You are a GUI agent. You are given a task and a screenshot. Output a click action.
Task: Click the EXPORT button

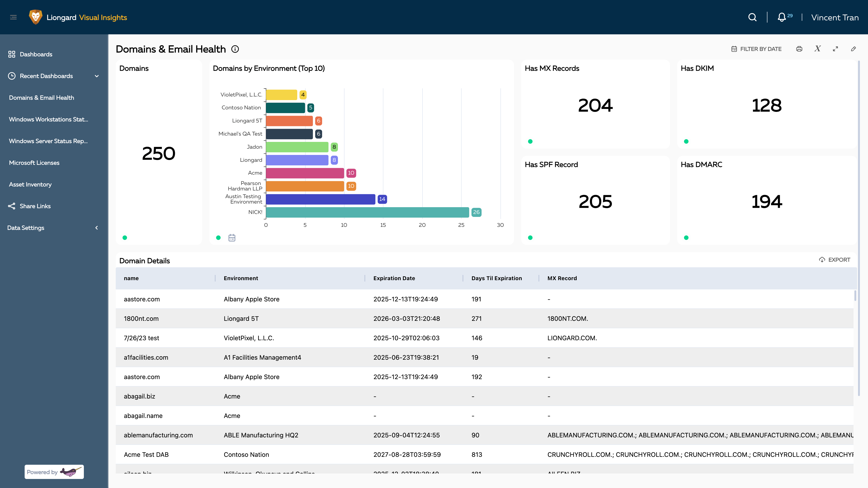pyautogui.click(x=835, y=260)
